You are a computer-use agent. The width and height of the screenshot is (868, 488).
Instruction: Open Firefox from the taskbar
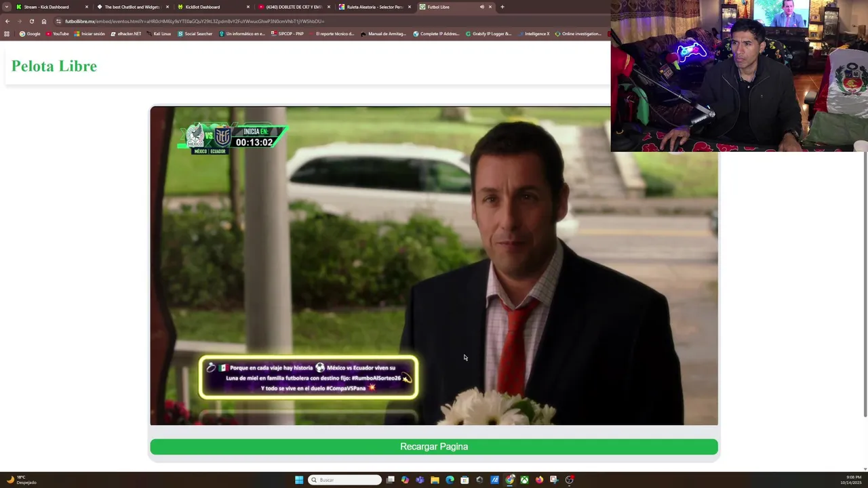539,480
